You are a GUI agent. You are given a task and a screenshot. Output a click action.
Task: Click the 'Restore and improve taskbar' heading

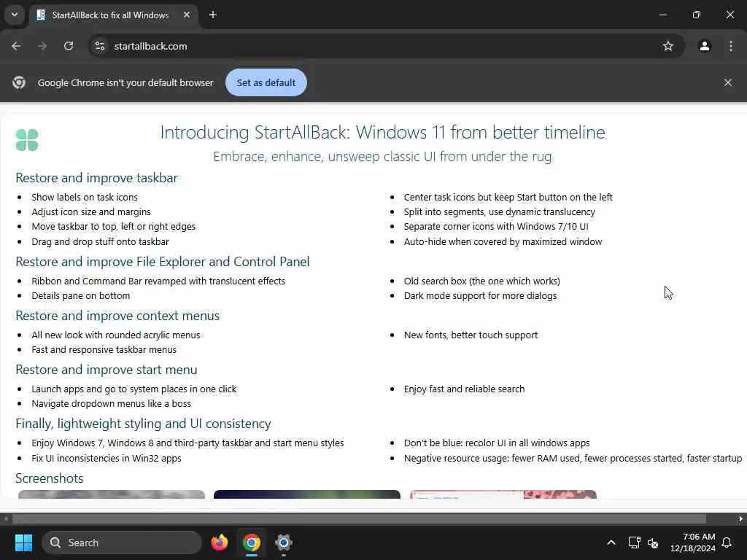click(x=96, y=178)
